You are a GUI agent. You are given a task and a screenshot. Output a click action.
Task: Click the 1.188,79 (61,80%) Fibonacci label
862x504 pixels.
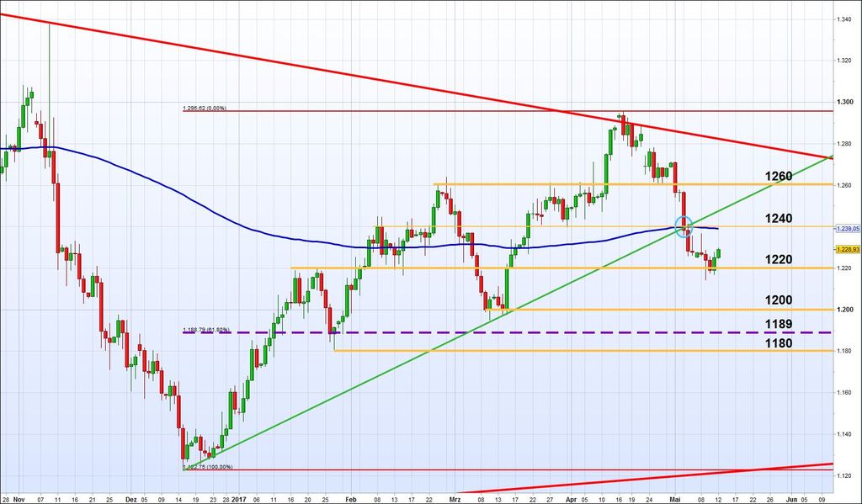[x=209, y=330]
